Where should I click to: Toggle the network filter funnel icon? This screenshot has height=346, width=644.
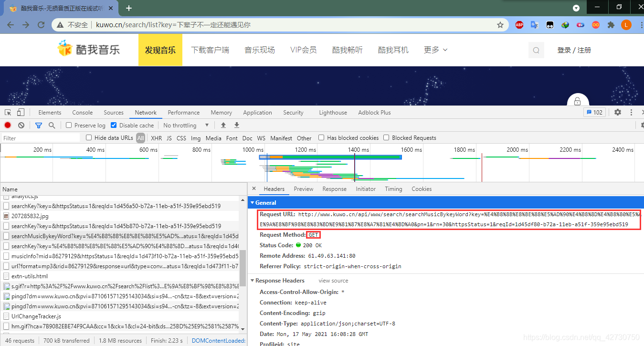tap(39, 125)
